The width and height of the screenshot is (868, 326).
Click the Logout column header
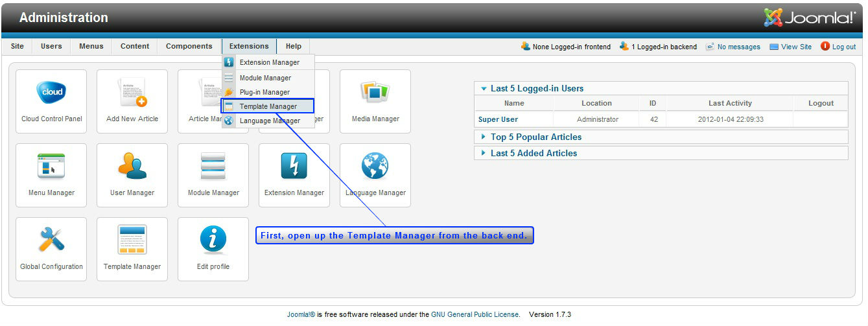click(821, 103)
